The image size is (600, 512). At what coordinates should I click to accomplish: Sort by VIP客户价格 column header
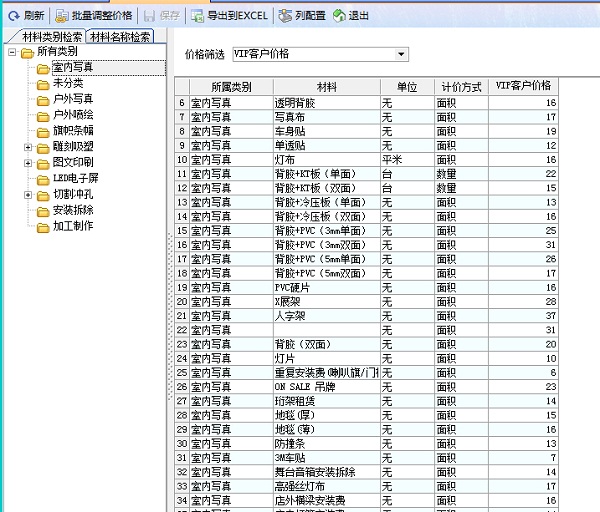tap(523, 87)
